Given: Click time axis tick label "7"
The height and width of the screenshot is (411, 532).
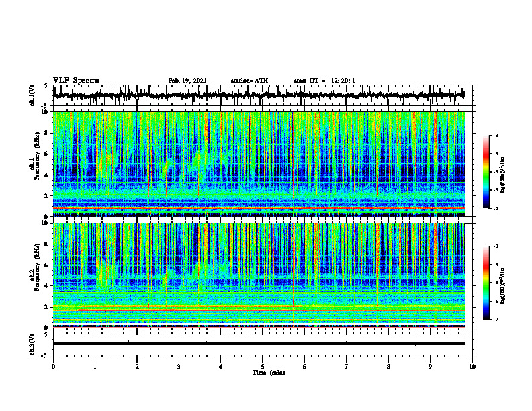Looking at the screenshot, I should (347, 367).
